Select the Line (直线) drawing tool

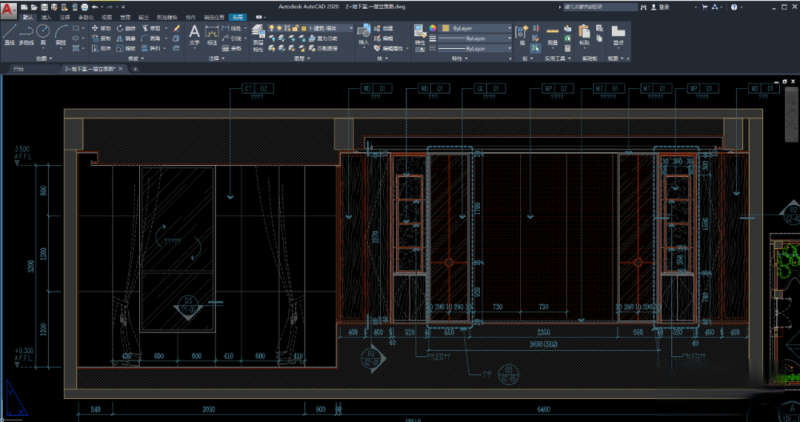[x=9, y=33]
